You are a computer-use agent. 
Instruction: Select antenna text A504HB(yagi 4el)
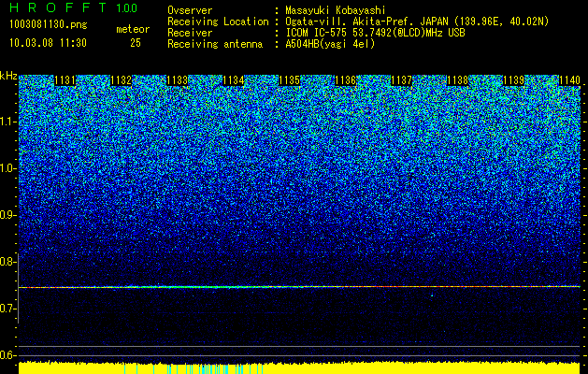[x=330, y=44]
